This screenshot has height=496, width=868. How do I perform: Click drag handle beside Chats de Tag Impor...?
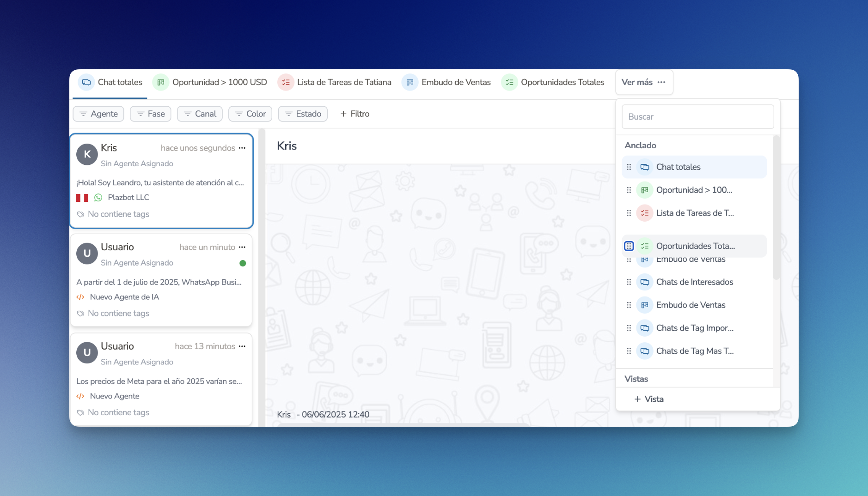(629, 328)
